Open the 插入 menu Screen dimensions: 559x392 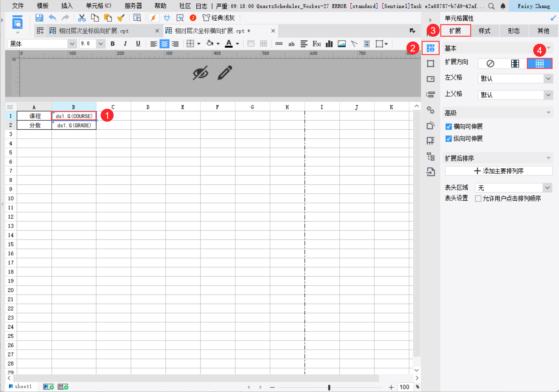(x=67, y=6)
